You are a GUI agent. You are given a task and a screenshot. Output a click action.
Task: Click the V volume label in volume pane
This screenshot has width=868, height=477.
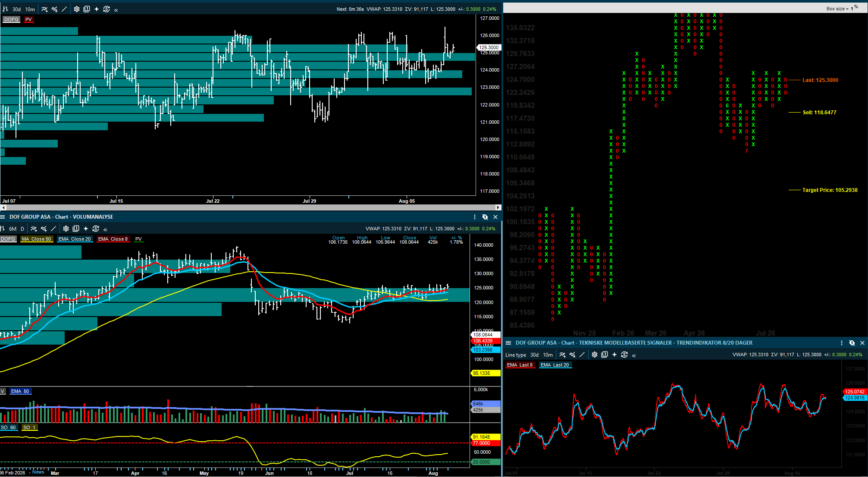(x=3, y=391)
